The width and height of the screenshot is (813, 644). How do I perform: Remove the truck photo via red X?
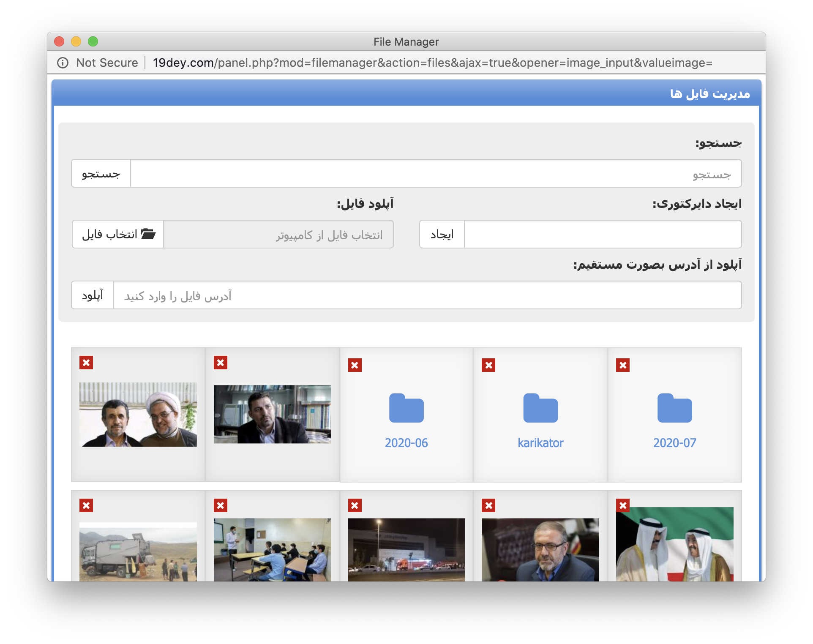(86, 505)
